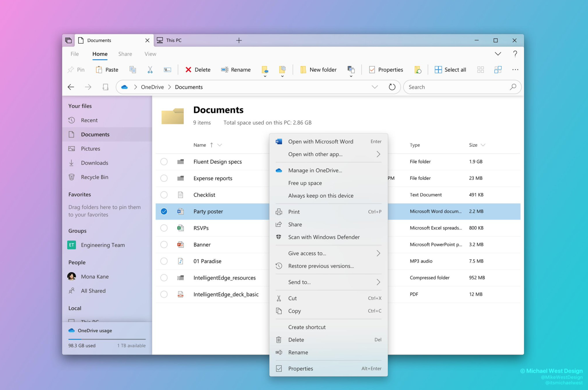Choose Scan with Windows Defender from context menu
588x390 pixels.
pyautogui.click(x=324, y=237)
